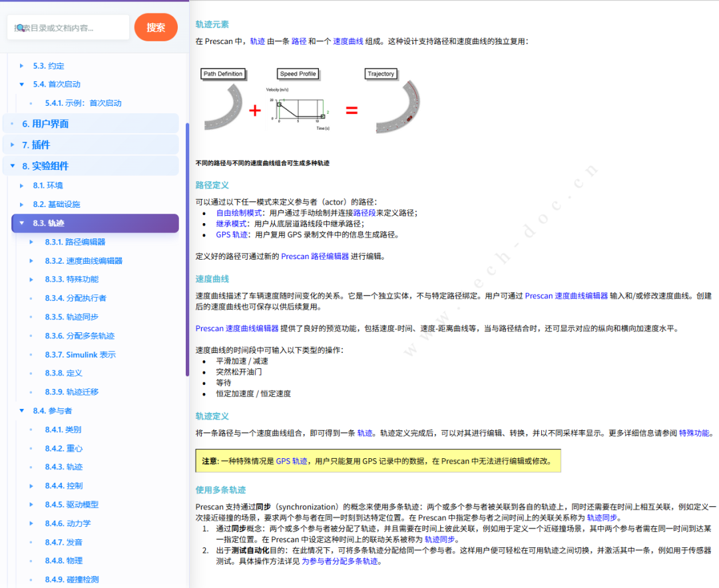Collapse the 8. 实验组件 section arrow
Screen dimensions: 719x588
click(13, 166)
